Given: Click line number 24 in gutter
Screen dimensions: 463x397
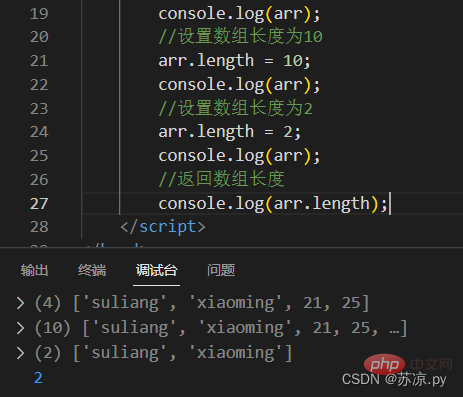Looking at the screenshot, I should (x=39, y=132).
